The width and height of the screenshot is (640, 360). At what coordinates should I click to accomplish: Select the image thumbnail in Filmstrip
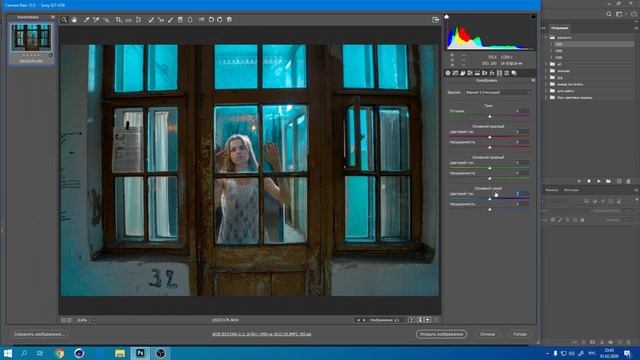31,37
